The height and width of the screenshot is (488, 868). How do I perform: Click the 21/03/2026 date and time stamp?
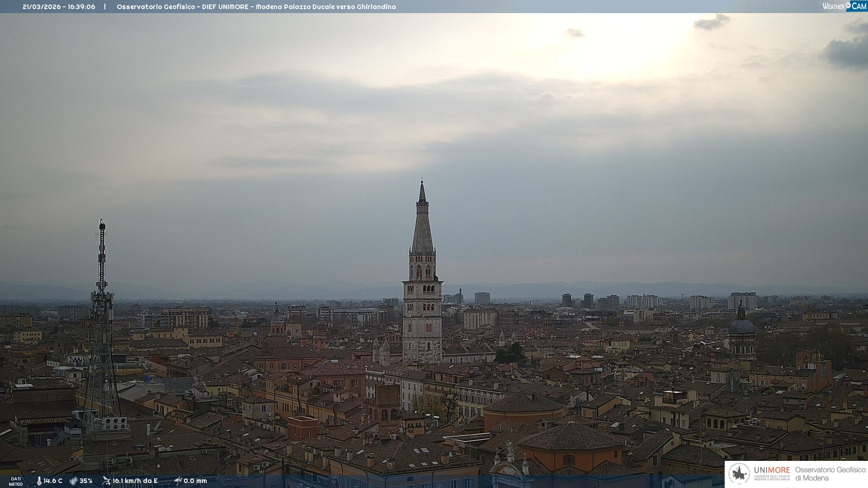[x=59, y=7]
